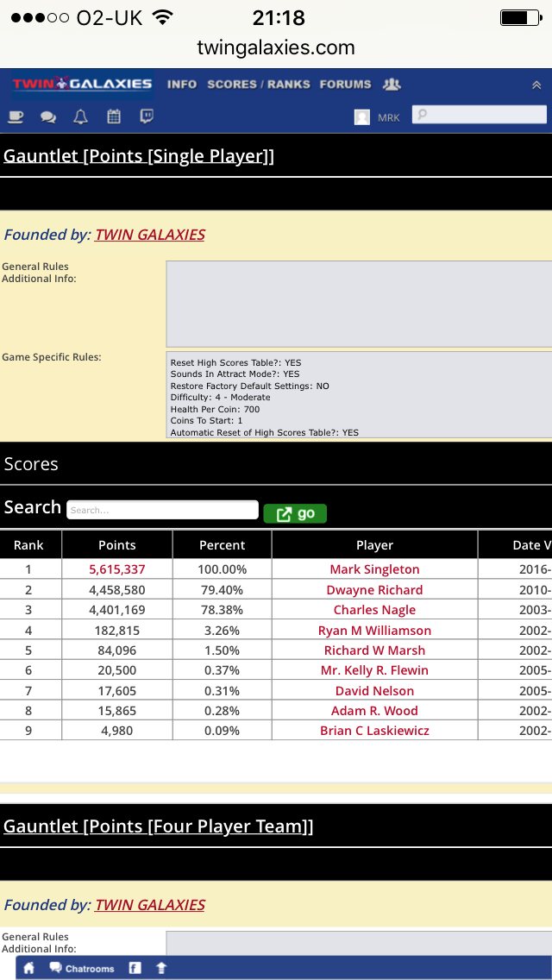Viewport: 552px width, 980px height.
Task: Open the first TWIN GALAXIES founder link
Action: pos(150,235)
